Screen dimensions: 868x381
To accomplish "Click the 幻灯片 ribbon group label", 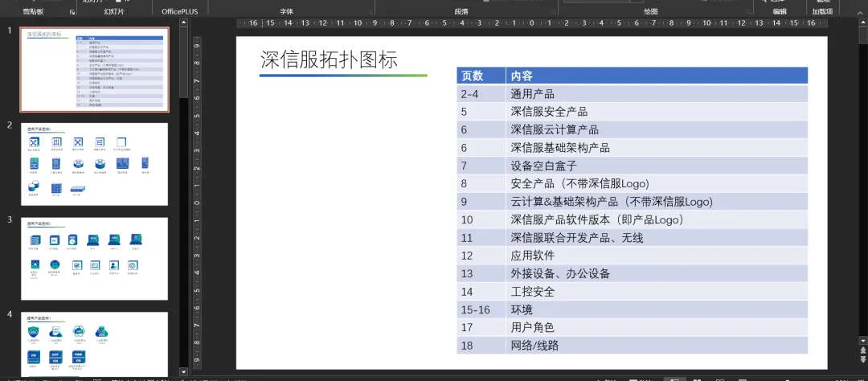I will coord(114,11).
